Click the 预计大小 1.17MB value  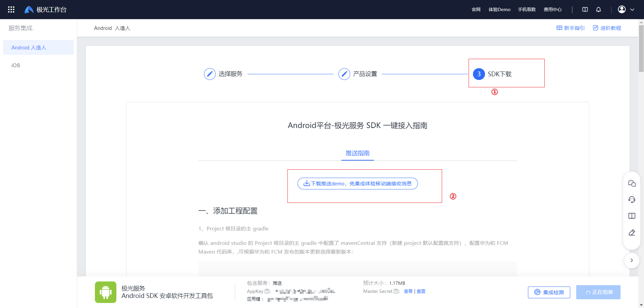tap(397, 283)
